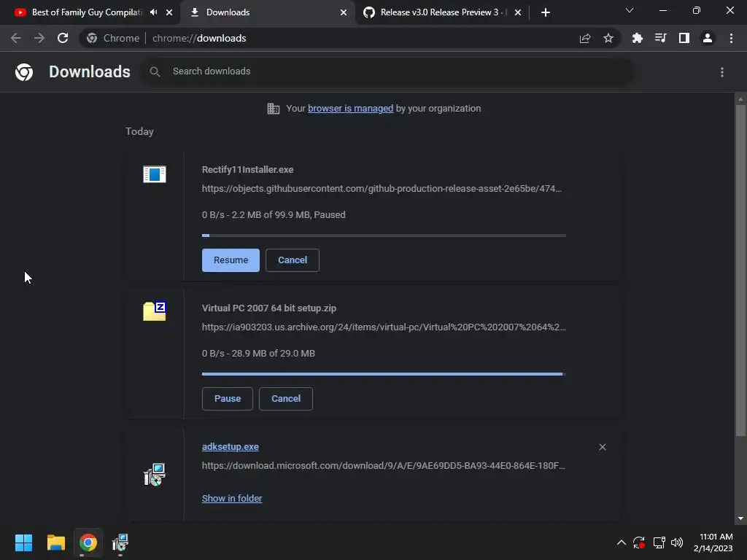Viewport: 747px width, 560px height.
Task: Click the search magnifier icon
Action: pyautogui.click(x=155, y=71)
